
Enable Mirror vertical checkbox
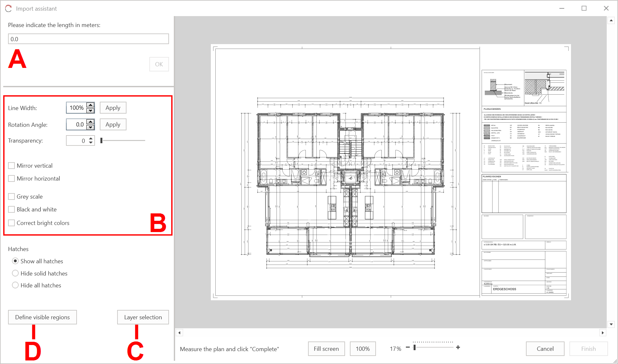pyautogui.click(x=12, y=166)
